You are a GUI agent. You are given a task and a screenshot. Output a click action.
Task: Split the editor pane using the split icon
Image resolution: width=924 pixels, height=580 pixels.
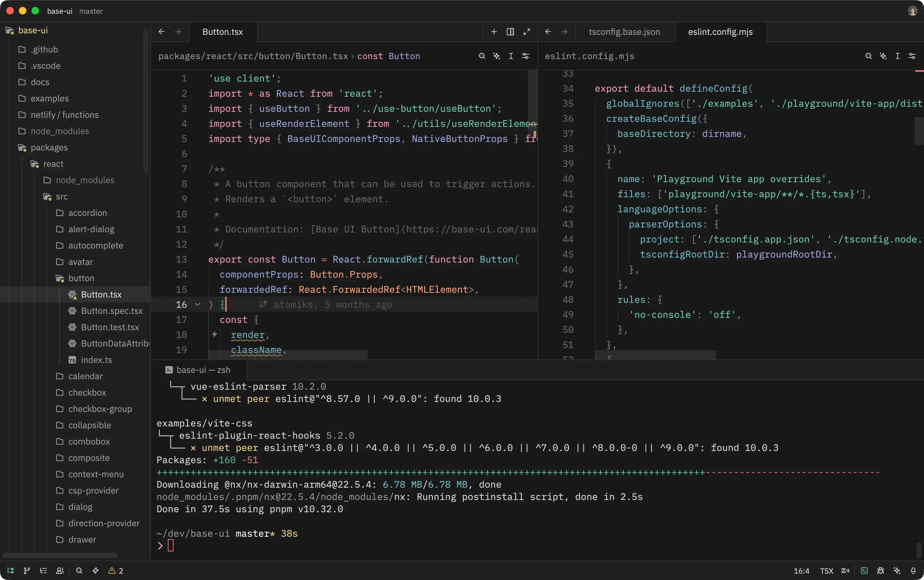click(510, 32)
